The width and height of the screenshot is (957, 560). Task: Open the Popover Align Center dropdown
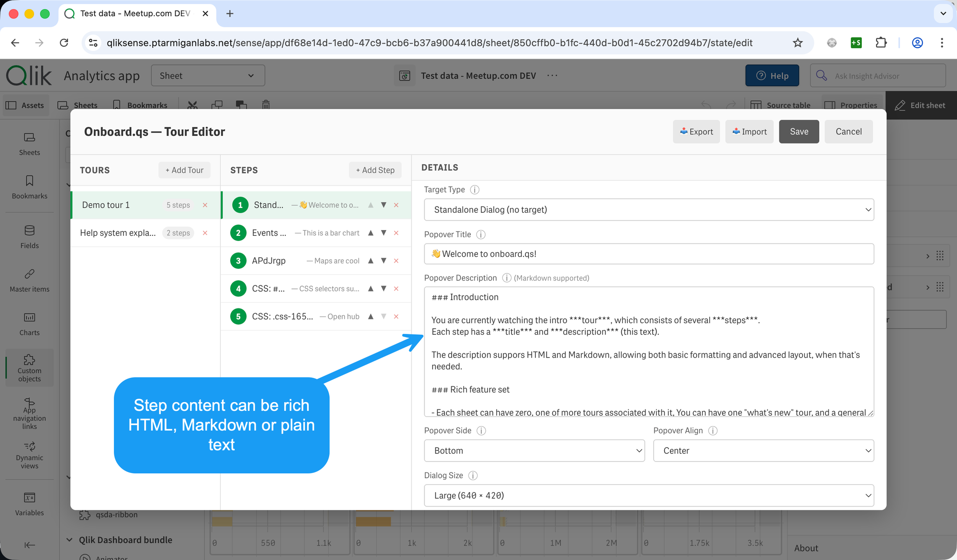click(763, 450)
